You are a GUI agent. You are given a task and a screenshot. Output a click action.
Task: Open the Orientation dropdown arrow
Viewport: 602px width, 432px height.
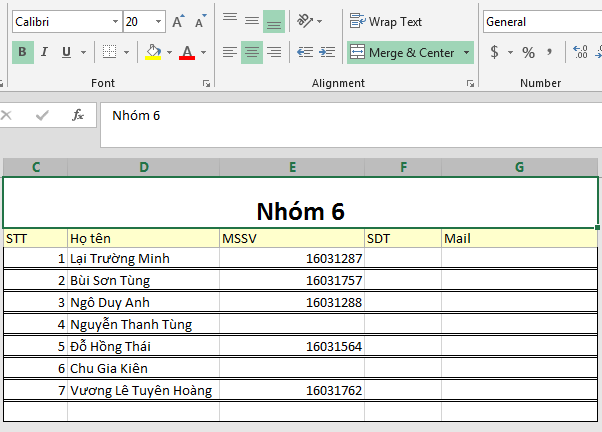tap(319, 22)
